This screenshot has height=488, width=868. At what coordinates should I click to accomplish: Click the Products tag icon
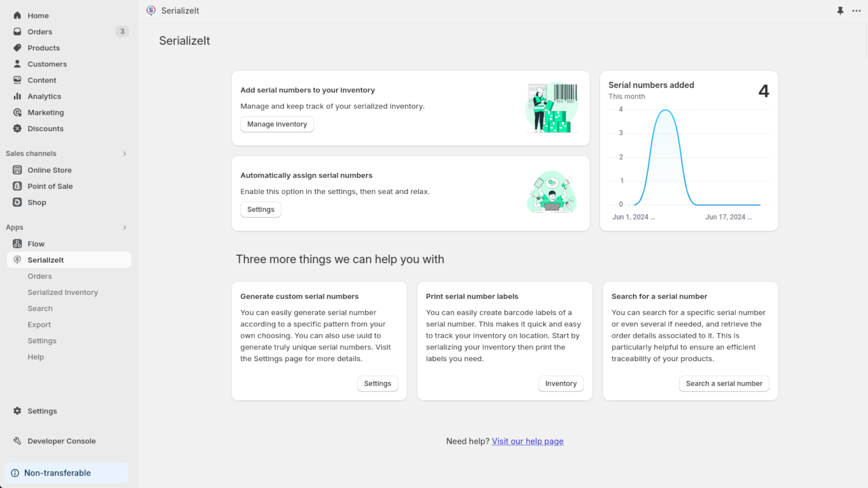coord(17,48)
